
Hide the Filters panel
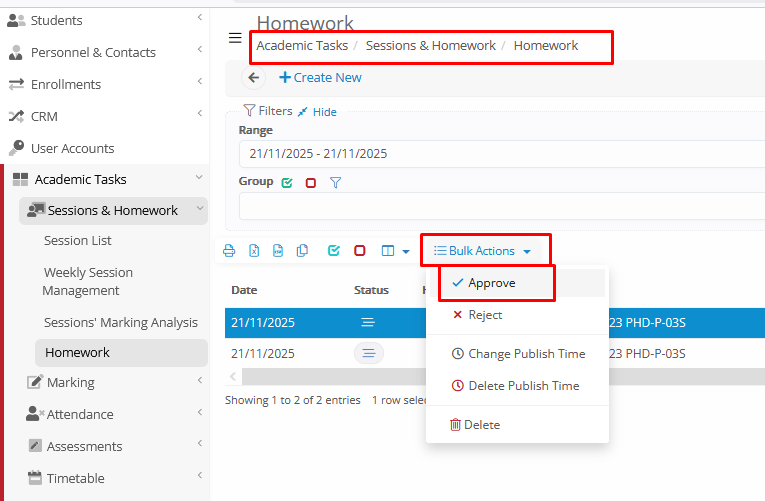(324, 112)
